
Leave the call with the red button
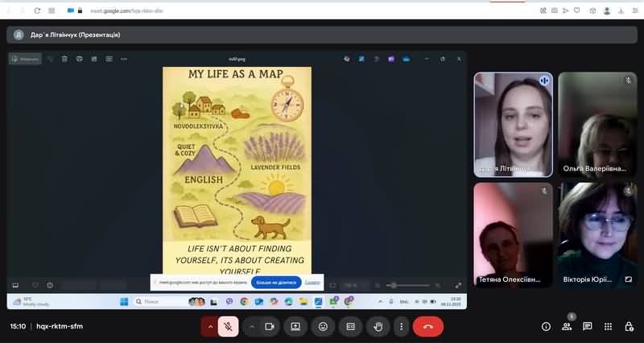click(x=427, y=326)
